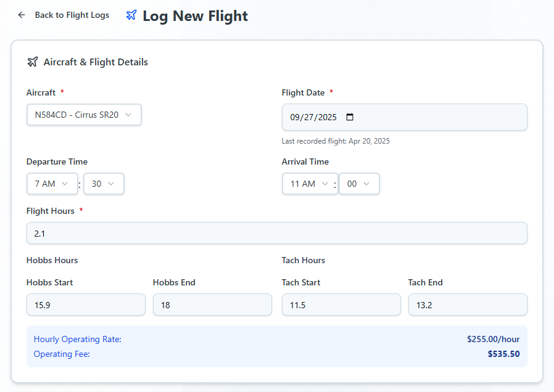Select the Hobbs End field showing 18
Screen dimensions: 554x392
point(212,304)
